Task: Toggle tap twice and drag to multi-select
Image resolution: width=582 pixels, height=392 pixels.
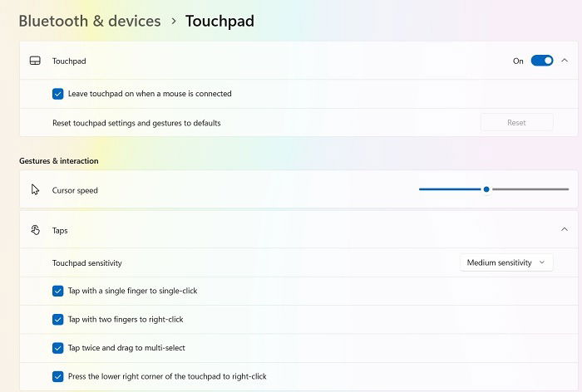Action: pyautogui.click(x=58, y=348)
